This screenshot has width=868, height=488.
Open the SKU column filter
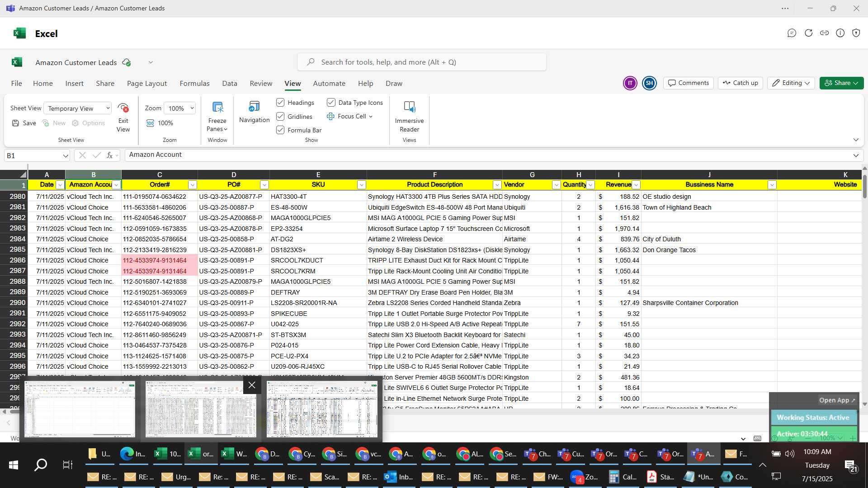coord(361,185)
